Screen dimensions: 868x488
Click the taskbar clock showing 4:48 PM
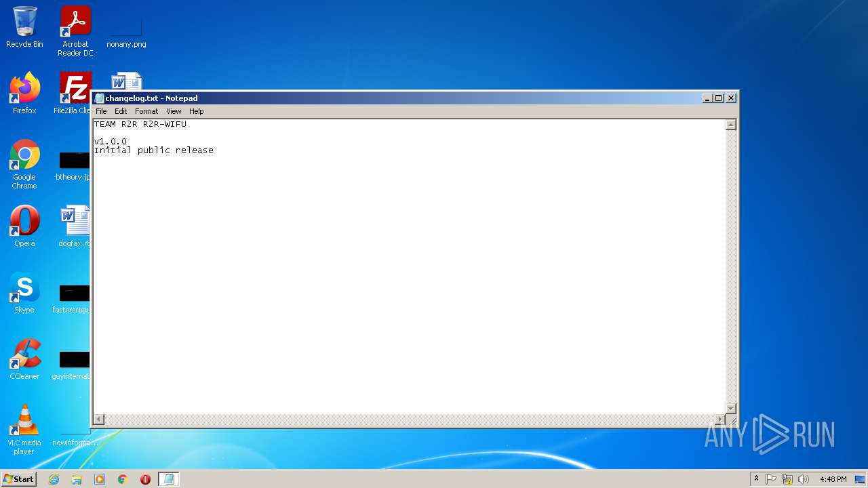[833, 479]
